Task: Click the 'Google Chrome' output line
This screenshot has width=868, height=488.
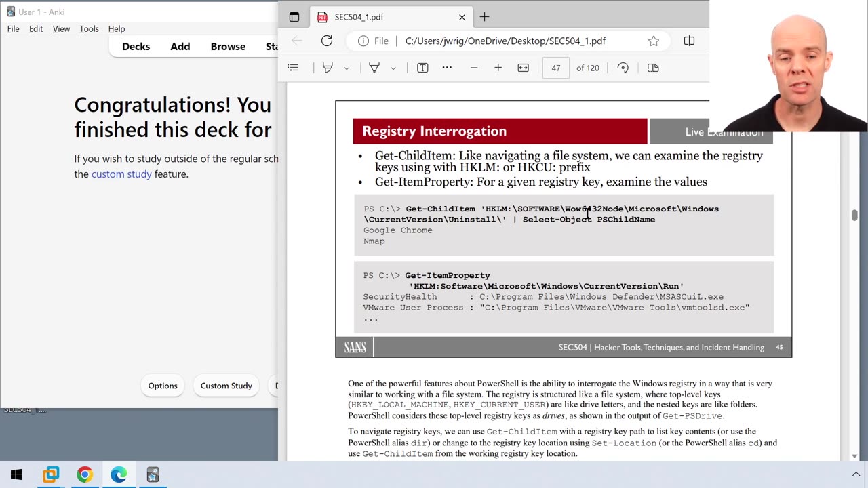Action: pos(397,230)
